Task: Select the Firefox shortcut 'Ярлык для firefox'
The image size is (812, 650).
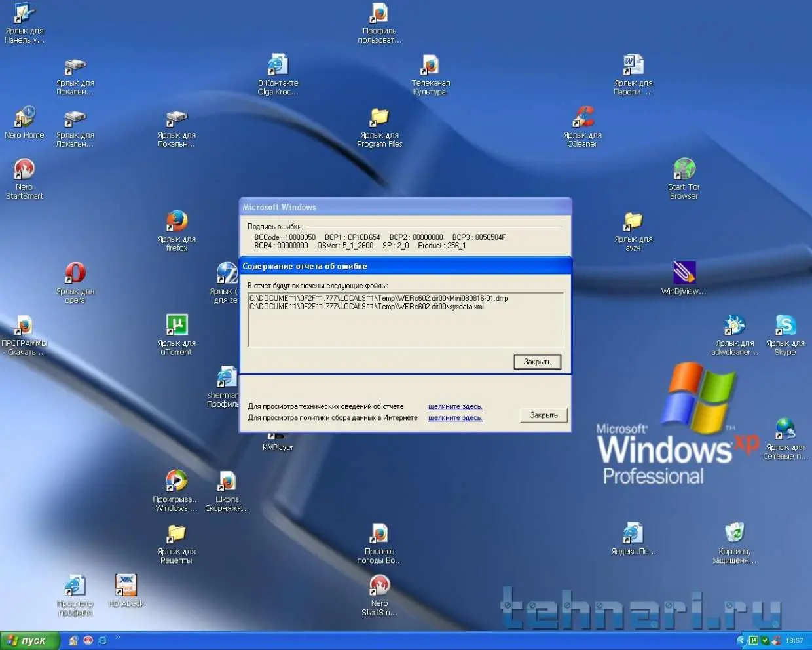Action: (177, 231)
